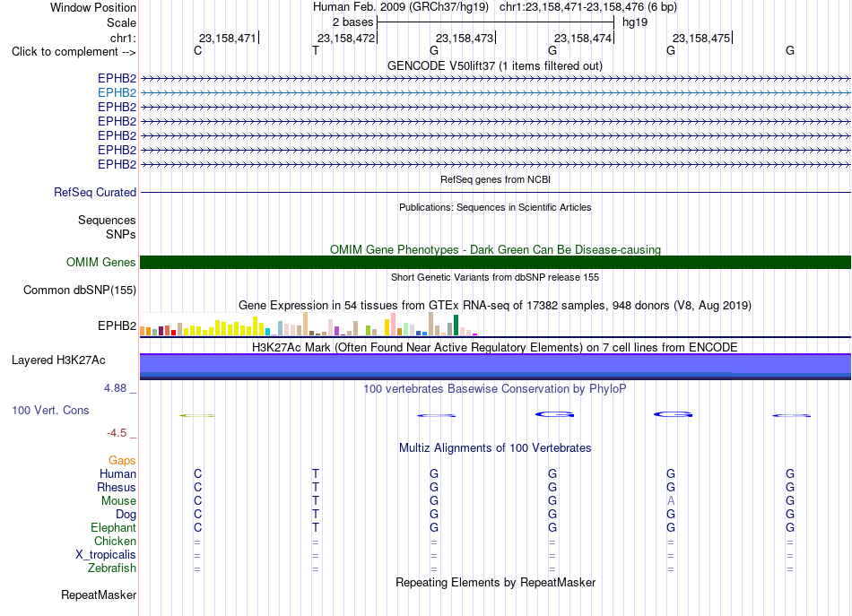Click base T in the complement sequence row
Screen dimensions: 852x616
(x=316, y=50)
